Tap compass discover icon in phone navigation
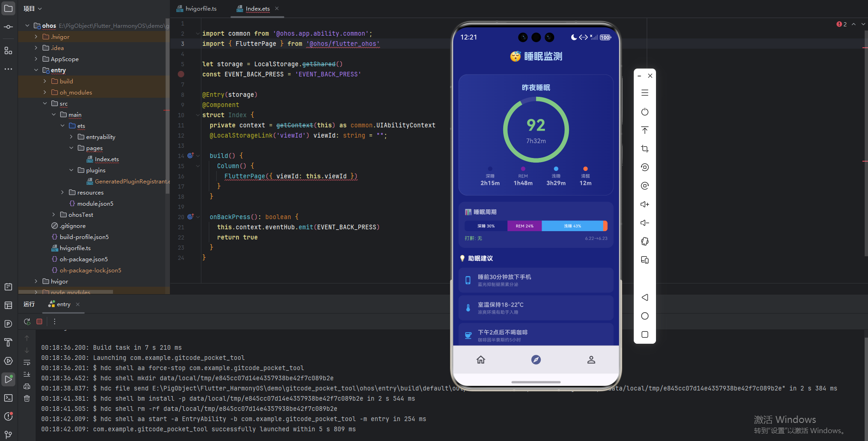Image resolution: width=868 pixels, height=441 pixels. (x=536, y=360)
